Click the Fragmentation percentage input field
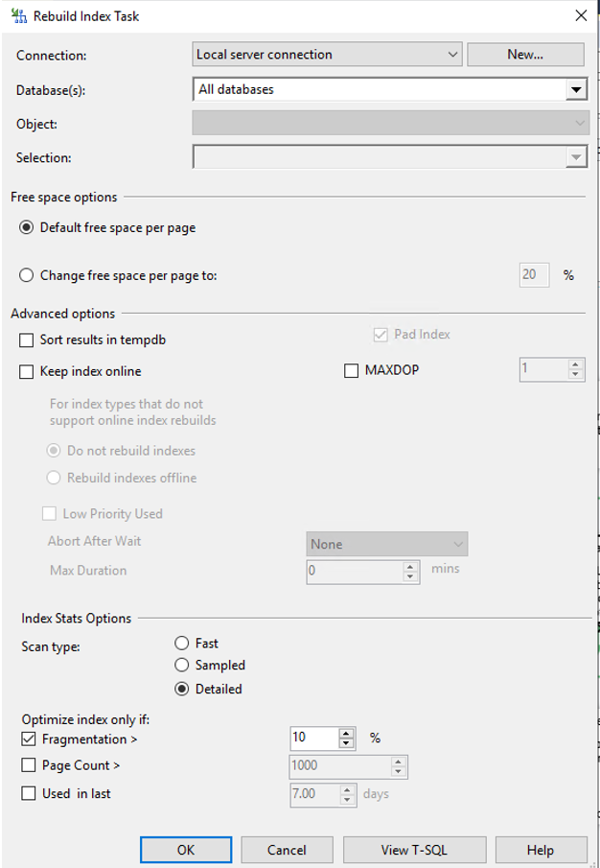The height and width of the screenshot is (868, 600). 313,739
